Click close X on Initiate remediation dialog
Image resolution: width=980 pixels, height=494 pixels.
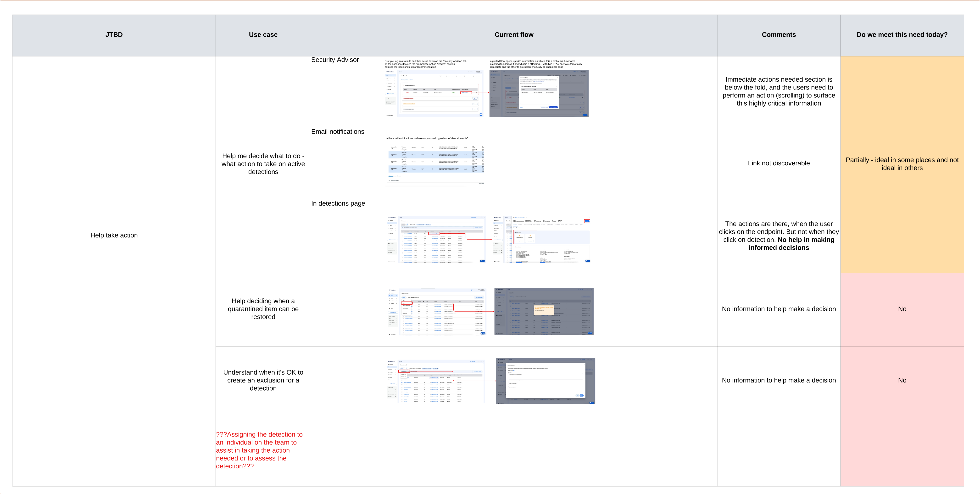point(558,78)
